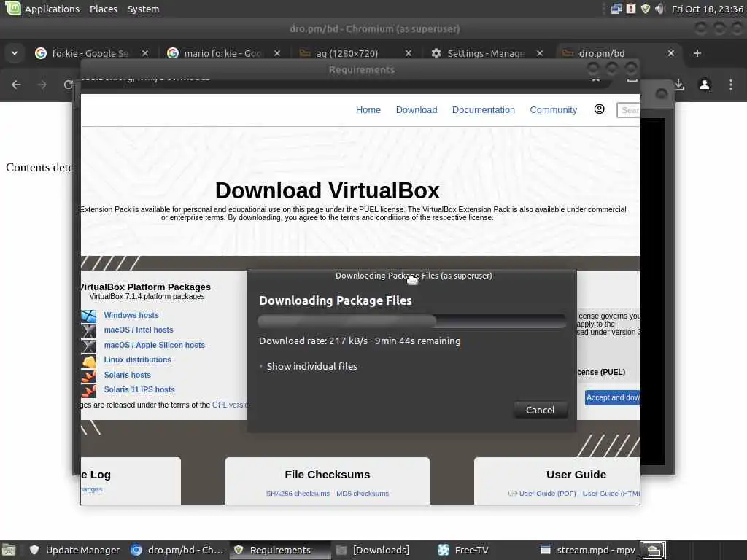Click the network tray icon

coord(616,9)
